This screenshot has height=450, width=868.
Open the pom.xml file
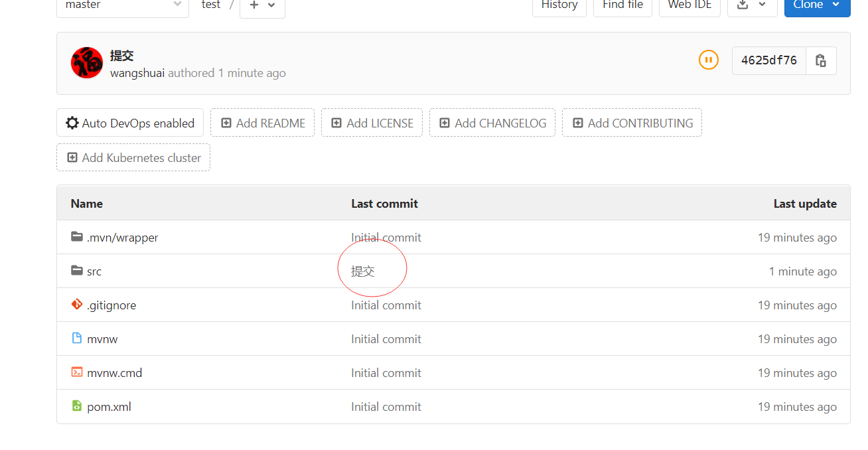click(x=109, y=406)
